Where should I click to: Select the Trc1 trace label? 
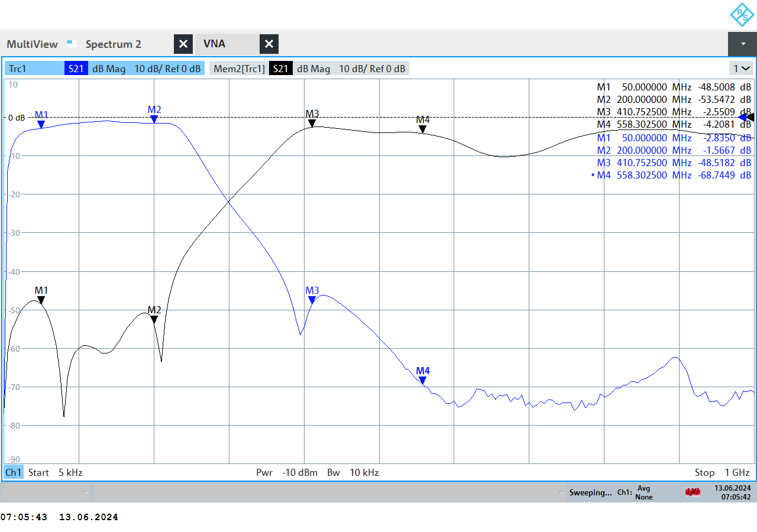click(18, 69)
